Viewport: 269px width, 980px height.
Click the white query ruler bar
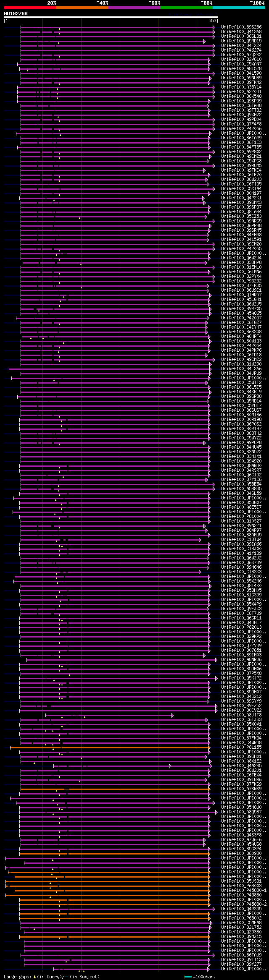point(111,17)
